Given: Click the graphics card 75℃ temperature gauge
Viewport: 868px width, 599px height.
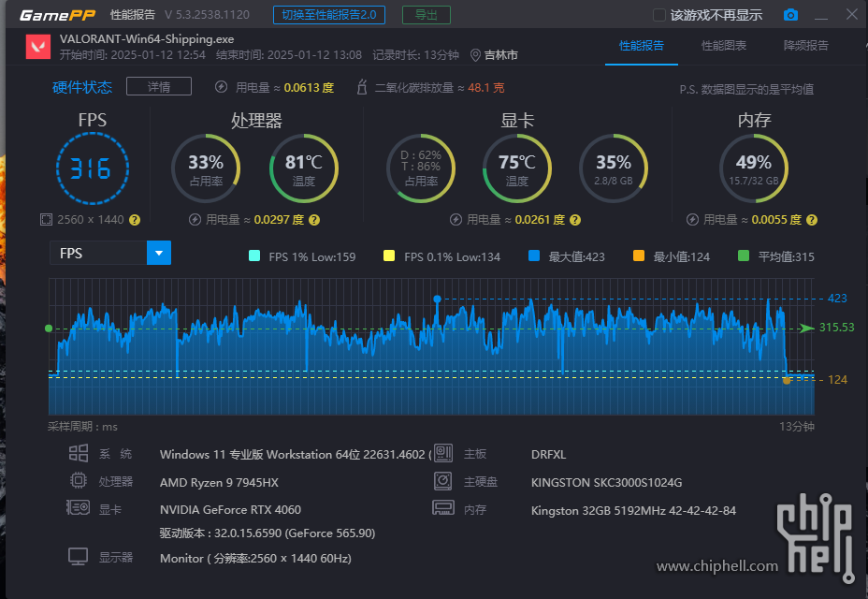Looking at the screenshot, I should (x=516, y=168).
